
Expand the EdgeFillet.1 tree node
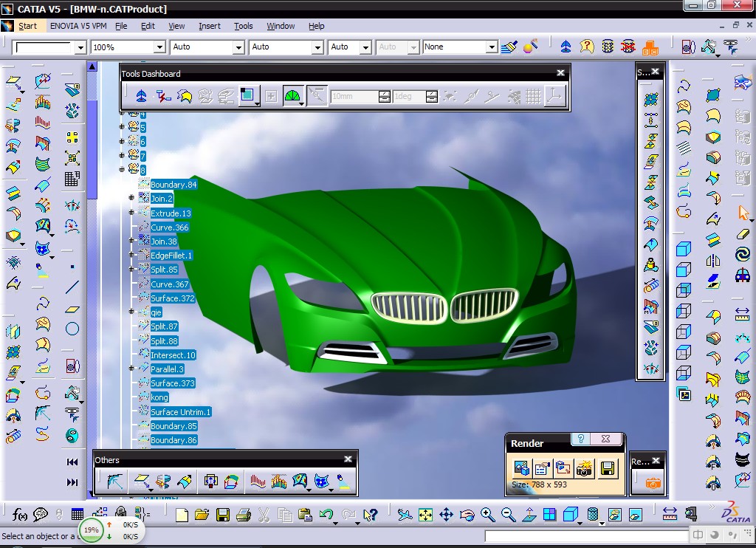coord(131,254)
